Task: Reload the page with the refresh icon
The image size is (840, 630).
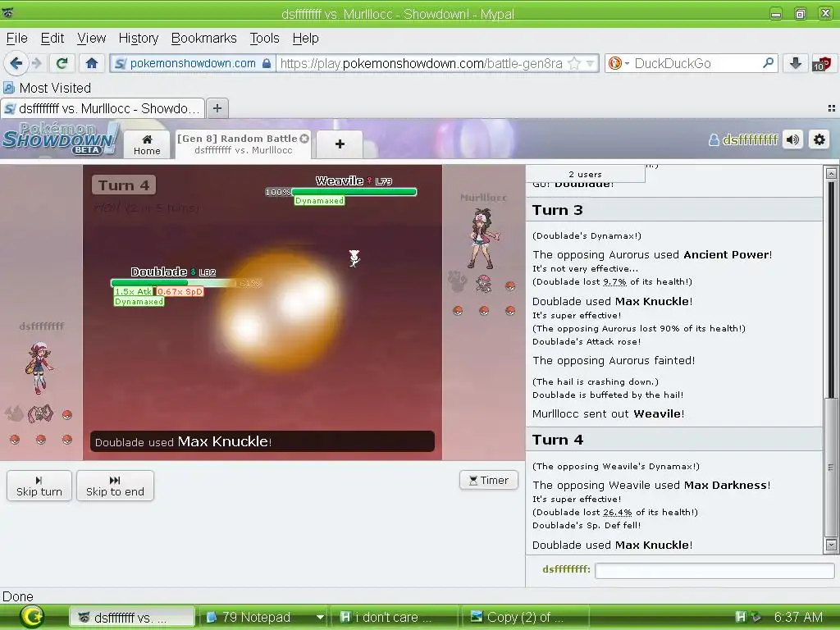Action: (62, 63)
